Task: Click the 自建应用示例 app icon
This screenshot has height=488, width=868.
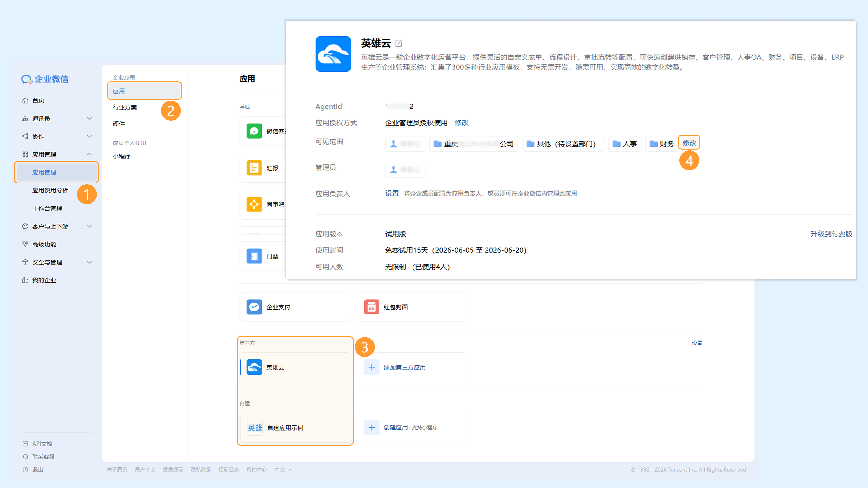Action: (x=255, y=428)
